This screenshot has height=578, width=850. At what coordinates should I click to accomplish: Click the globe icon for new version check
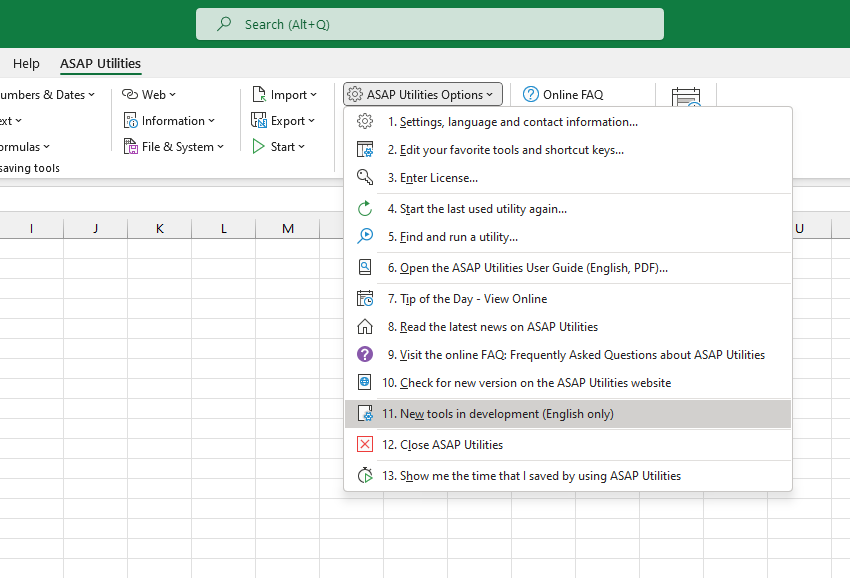point(365,382)
